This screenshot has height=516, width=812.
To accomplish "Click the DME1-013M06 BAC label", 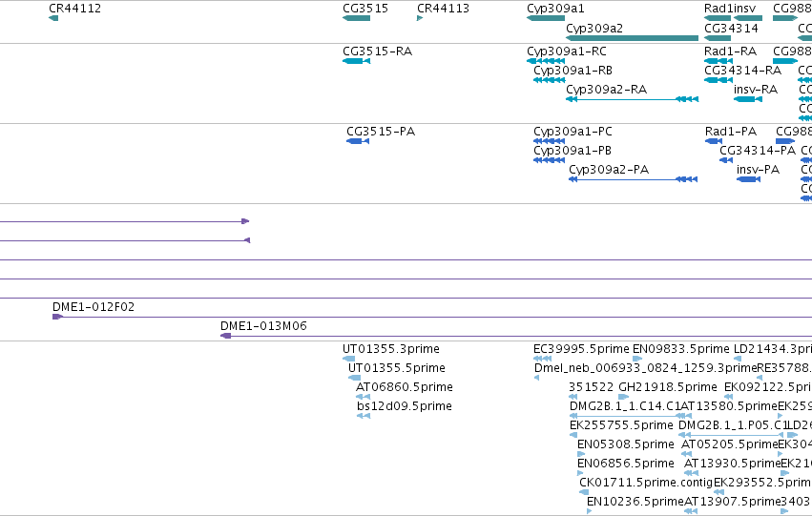I will coord(263,326).
